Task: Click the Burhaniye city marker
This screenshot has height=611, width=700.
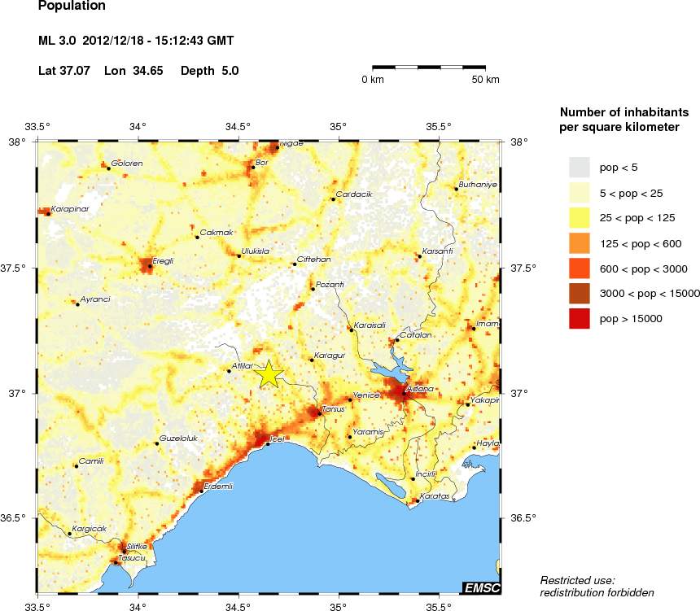Action: (456, 189)
